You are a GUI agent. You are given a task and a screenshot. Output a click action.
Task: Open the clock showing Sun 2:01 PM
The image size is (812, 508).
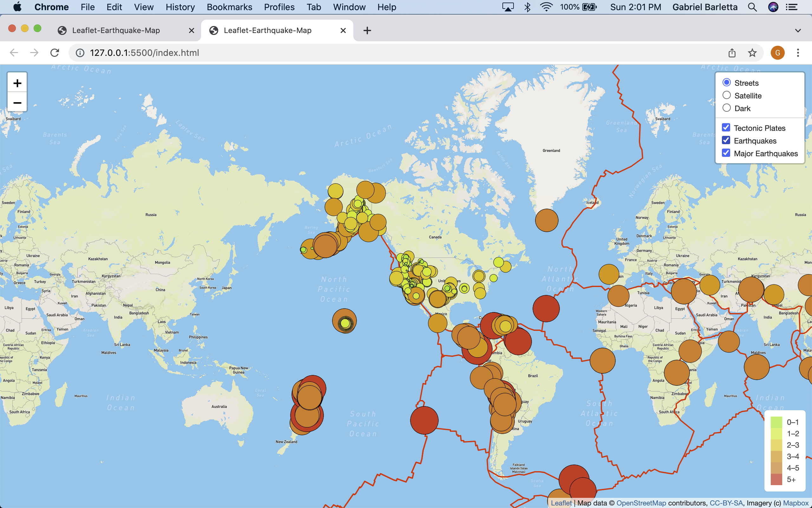click(636, 7)
